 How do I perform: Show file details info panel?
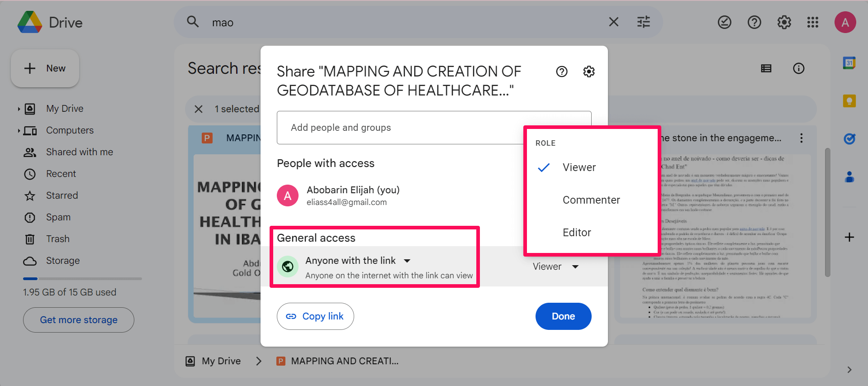point(798,68)
